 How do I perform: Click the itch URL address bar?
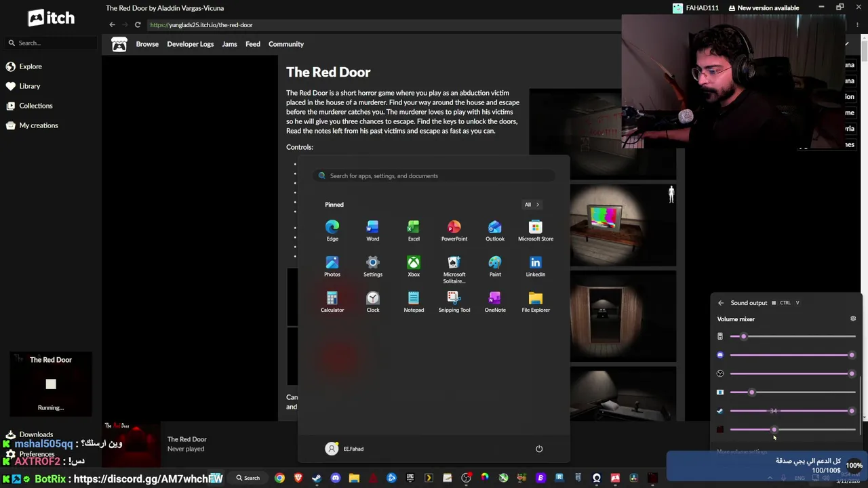(x=383, y=25)
